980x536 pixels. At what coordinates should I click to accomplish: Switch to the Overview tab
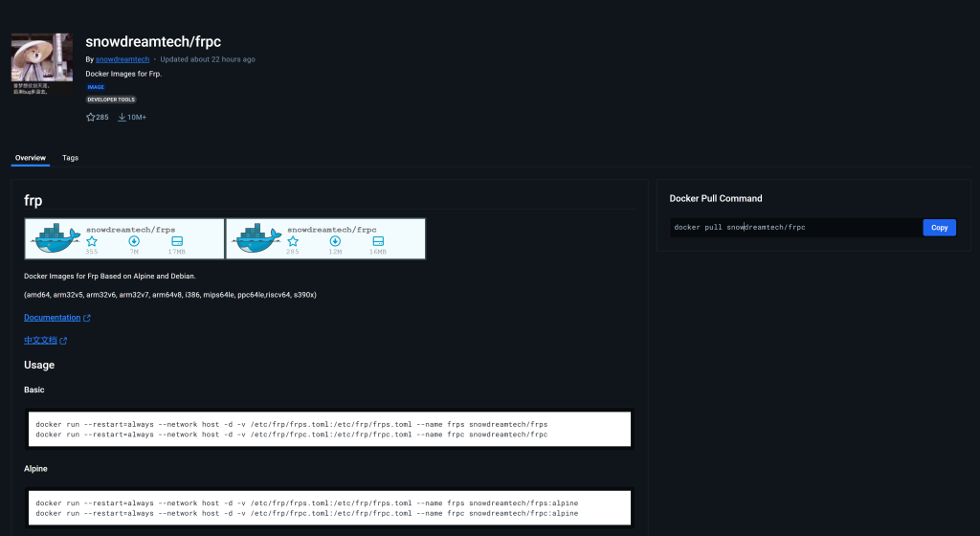30,158
